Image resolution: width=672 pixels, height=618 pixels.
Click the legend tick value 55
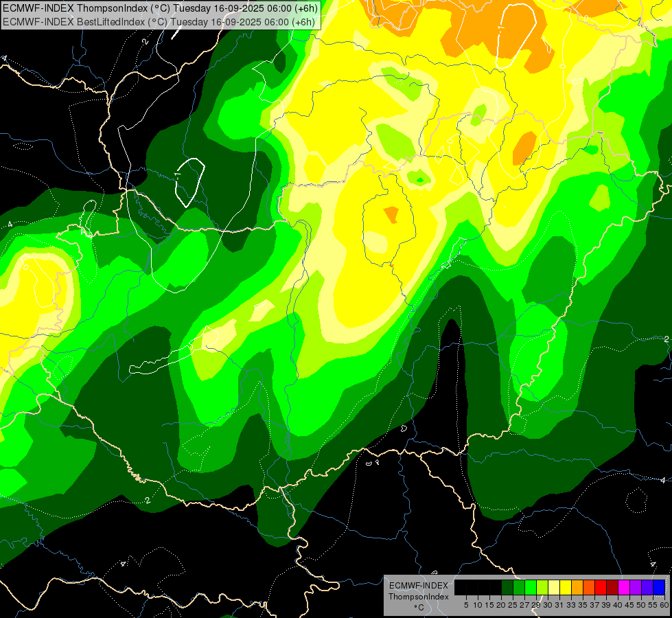click(652, 605)
